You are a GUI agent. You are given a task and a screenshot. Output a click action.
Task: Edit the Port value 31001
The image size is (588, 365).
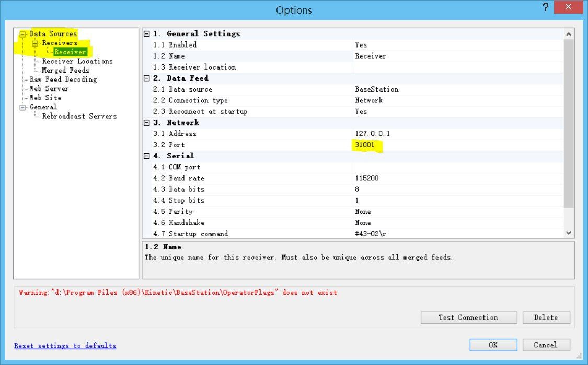coord(365,145)
